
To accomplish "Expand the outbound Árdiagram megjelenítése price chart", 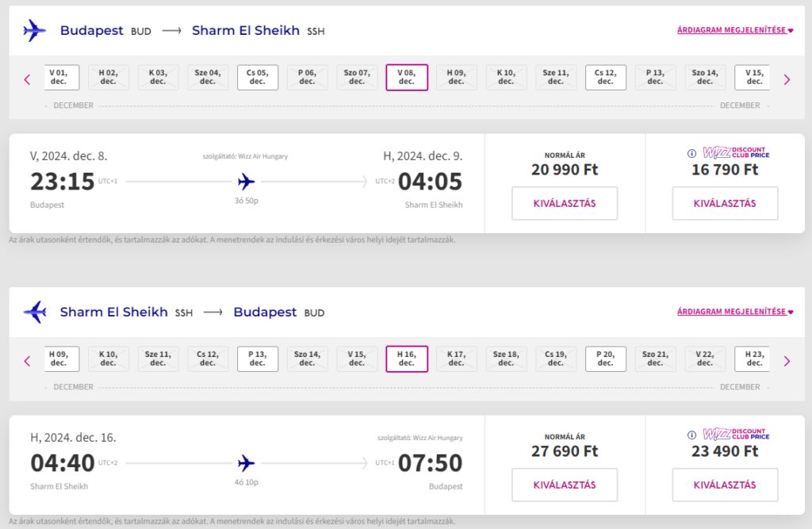I will tap(735, 30).
